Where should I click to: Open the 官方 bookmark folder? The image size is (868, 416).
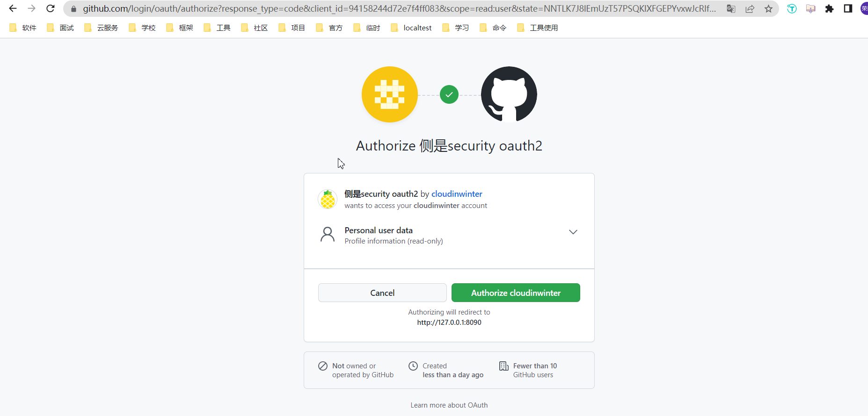(329, 28)
